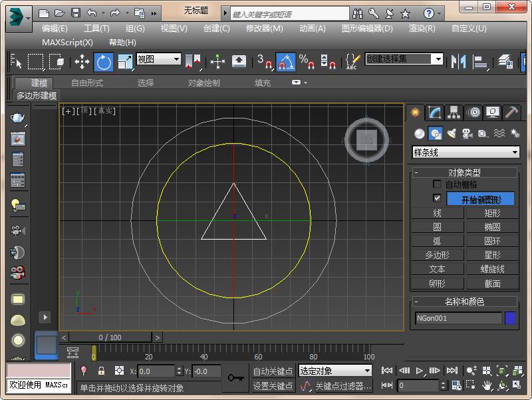Screen dimensions: 532x400
Task: Open the 选定对象 key filter dropdown
Action: pos(335,371)
